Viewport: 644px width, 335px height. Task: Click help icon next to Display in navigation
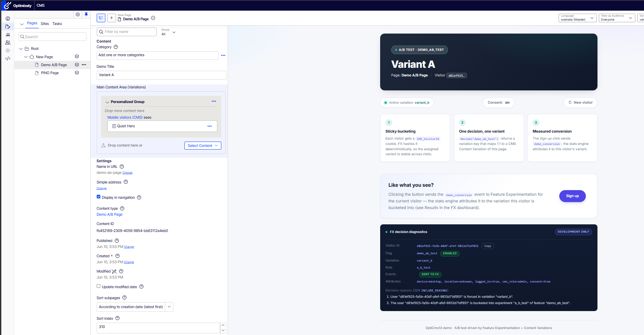(139, 197)
